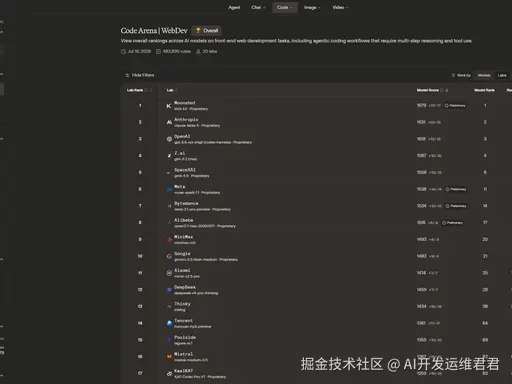Open the Video dropdown in top navigation

point(340,7)
